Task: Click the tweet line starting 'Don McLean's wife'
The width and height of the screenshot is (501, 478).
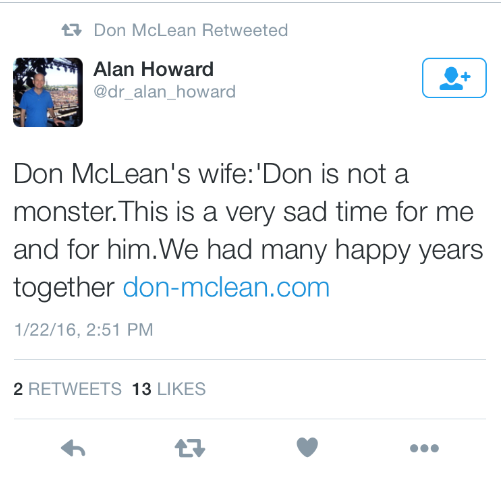Action: click(x=211, y=174)
